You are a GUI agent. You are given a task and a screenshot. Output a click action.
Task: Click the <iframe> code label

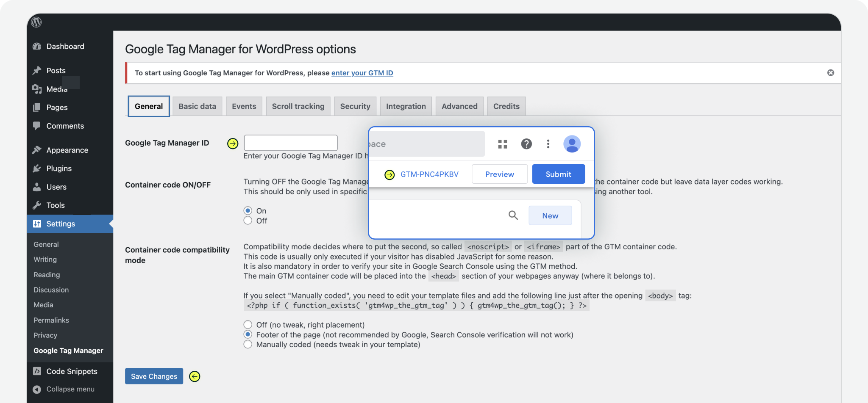click(544, 247)
